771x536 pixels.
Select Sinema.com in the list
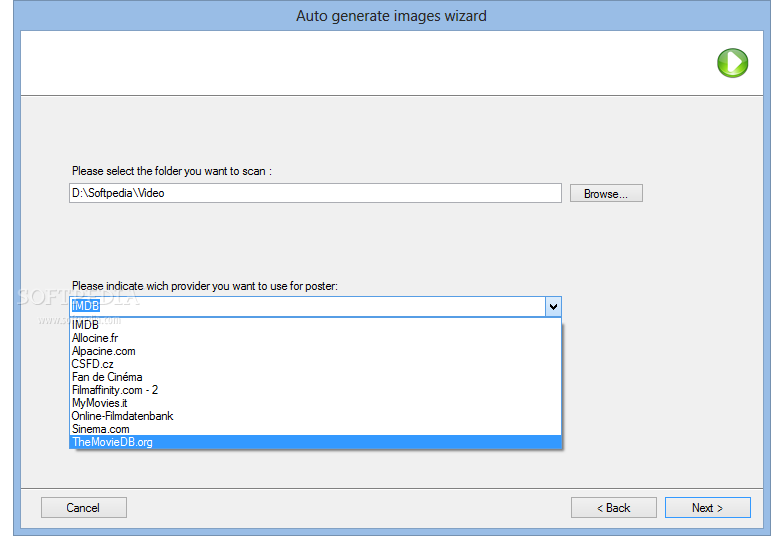pos(315,429)
